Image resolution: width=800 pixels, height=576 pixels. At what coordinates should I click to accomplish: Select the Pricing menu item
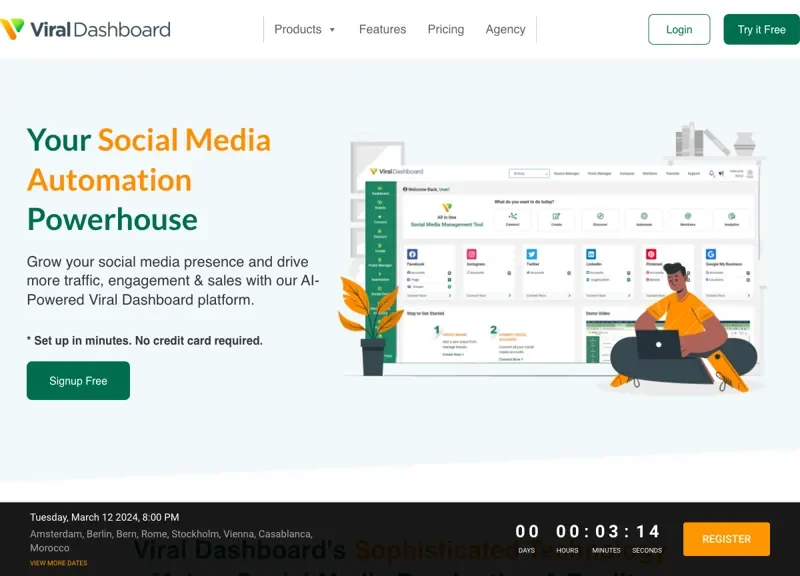(x=445, y=30)
